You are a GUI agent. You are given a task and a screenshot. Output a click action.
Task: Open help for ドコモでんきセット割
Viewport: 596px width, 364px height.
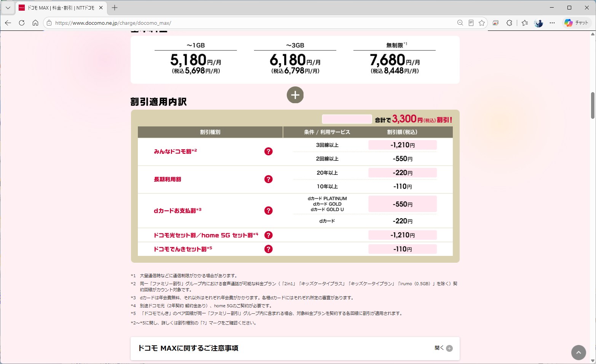268,249
